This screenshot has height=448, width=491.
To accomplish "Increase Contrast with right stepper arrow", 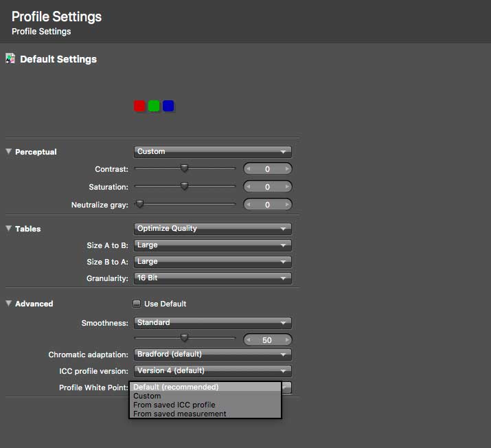I will coord(286,169).
